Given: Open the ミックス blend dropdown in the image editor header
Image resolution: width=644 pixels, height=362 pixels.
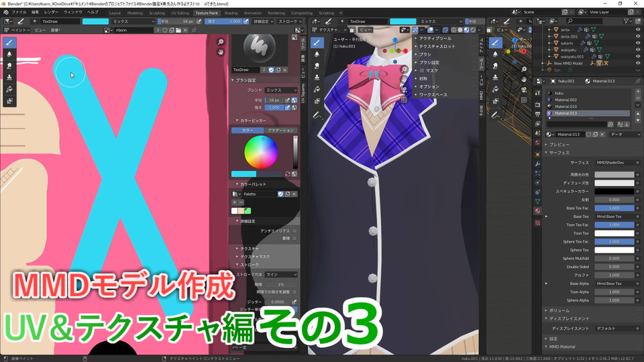Looking at the screenshot, I should 133,21.
